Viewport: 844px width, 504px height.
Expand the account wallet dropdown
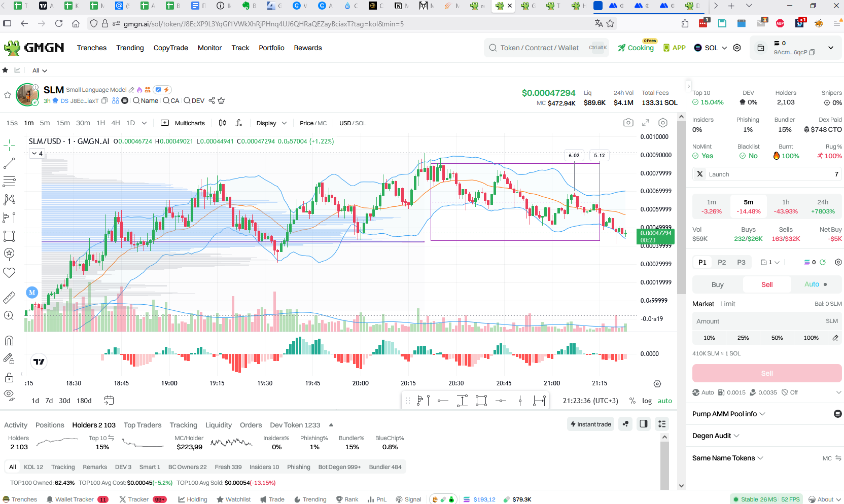[x=830, y=48]
